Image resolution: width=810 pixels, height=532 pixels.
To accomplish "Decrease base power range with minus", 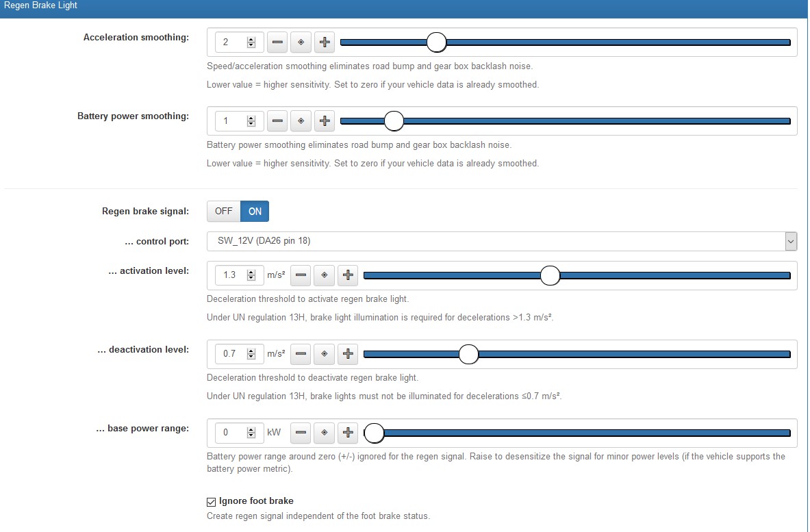I will [x=301, y=433].
